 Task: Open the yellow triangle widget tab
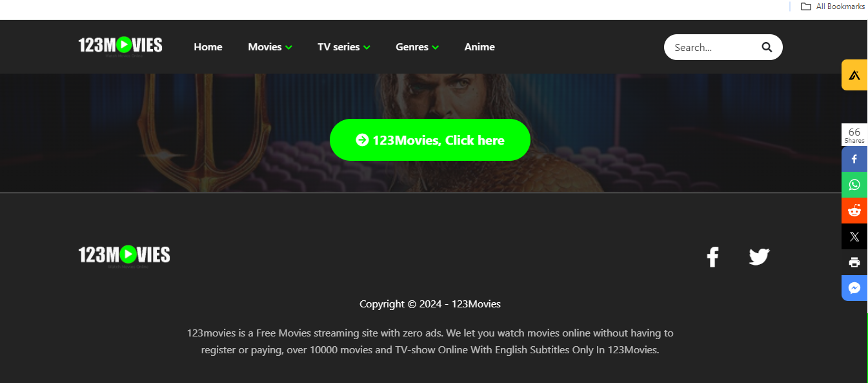pyautogui.click(x=854, y=75)
